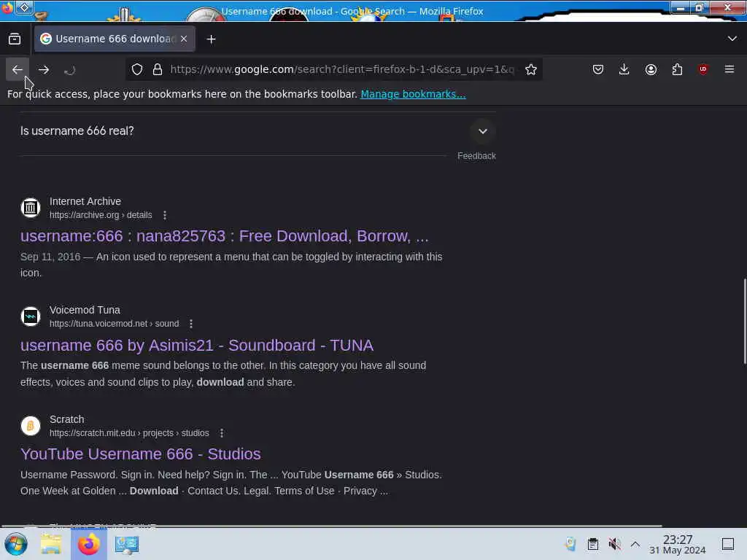Click the clipboard tray icon

[592, 544]
